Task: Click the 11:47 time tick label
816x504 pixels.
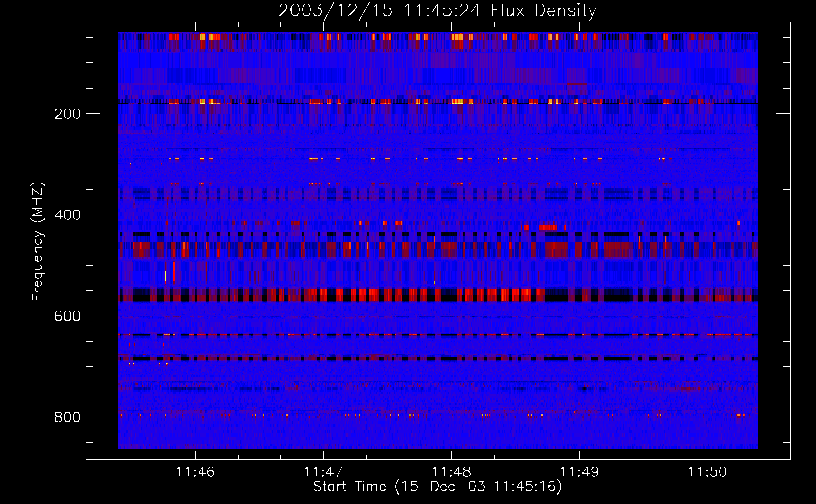Action: pyautogui.click(x=323, y=472)
